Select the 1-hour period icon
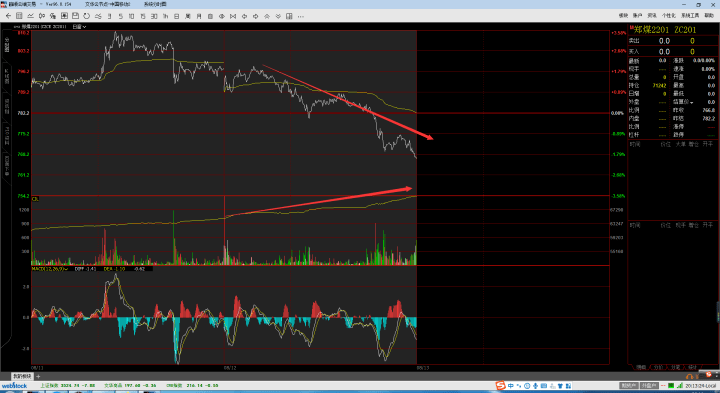 click(165, 16)
